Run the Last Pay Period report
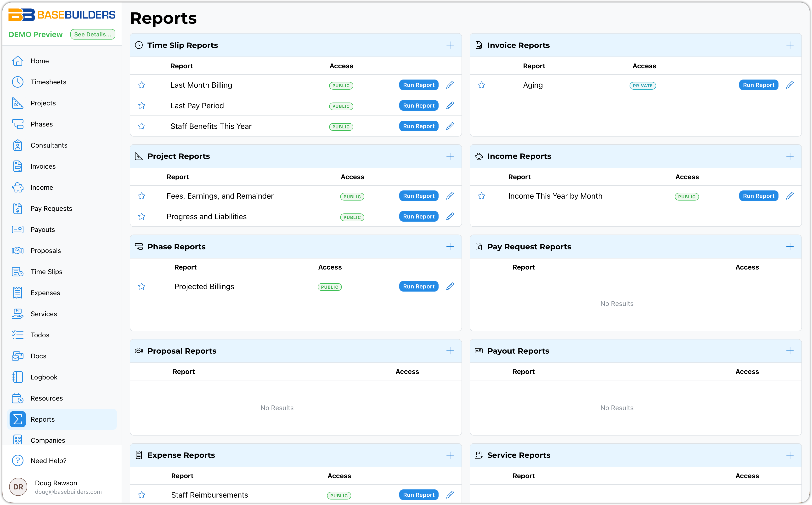 pos(418,106)
